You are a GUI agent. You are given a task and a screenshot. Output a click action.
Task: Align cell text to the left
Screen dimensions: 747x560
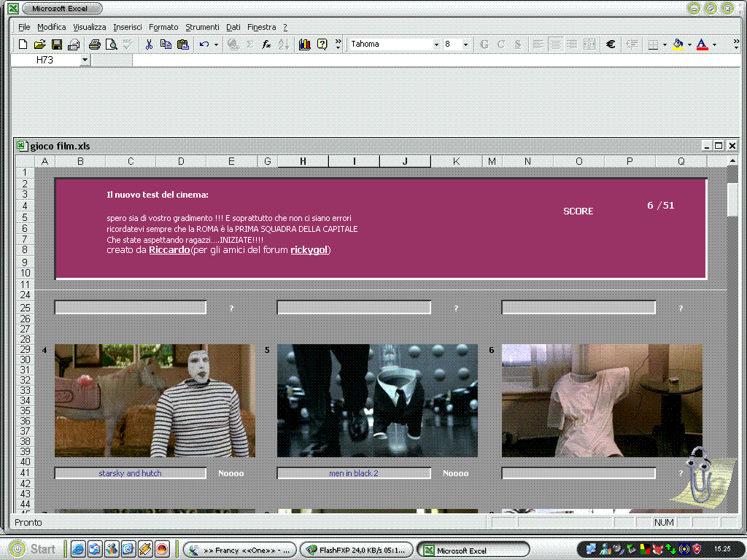[538, 44]
